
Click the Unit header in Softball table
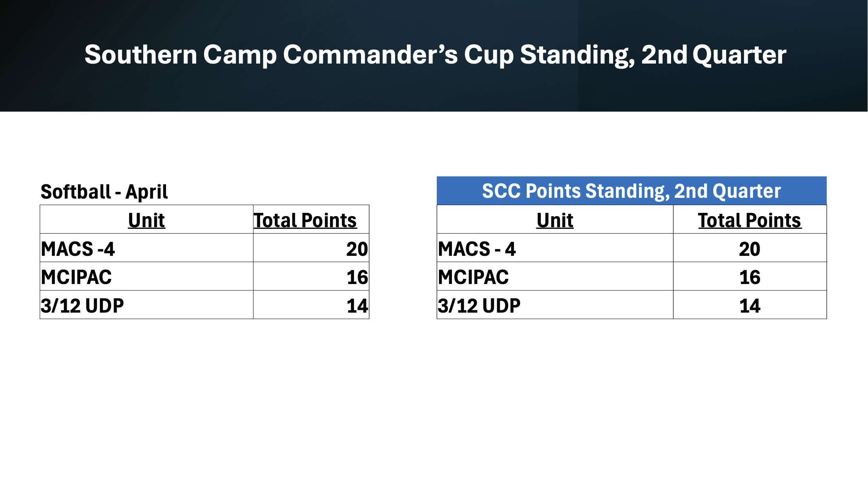point(147,219)
